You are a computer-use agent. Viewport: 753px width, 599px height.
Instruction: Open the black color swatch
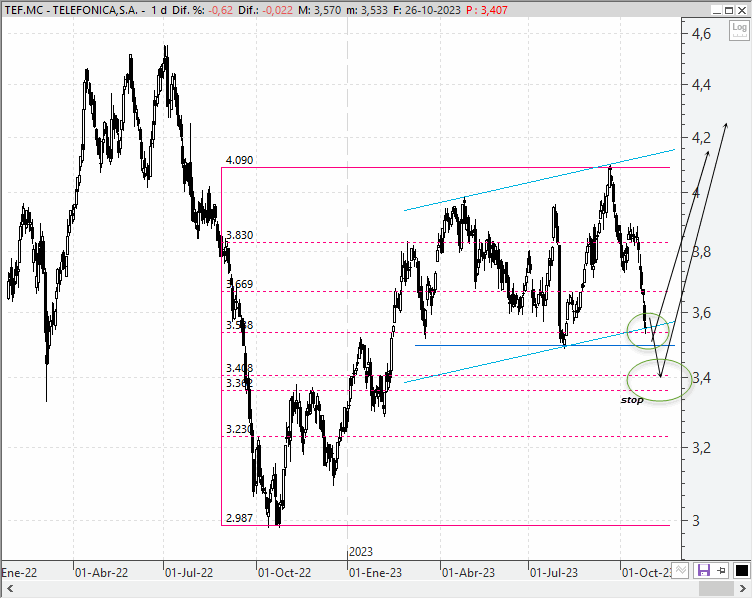[x=742, y=571]
